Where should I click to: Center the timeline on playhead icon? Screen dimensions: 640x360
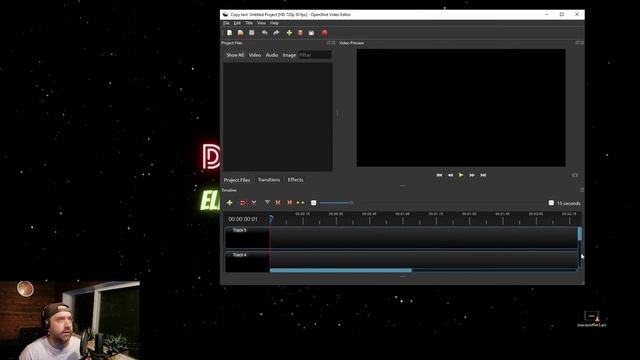click(300, 203)
